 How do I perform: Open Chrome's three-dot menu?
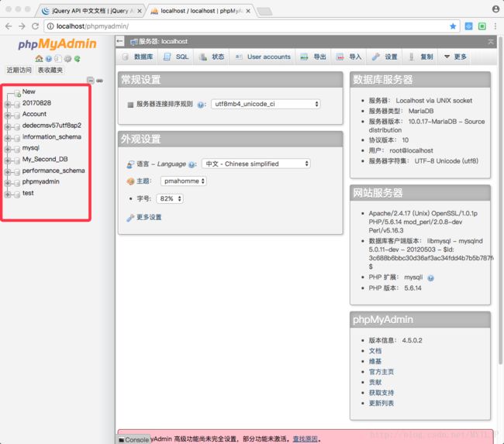[x=495, y=26]
